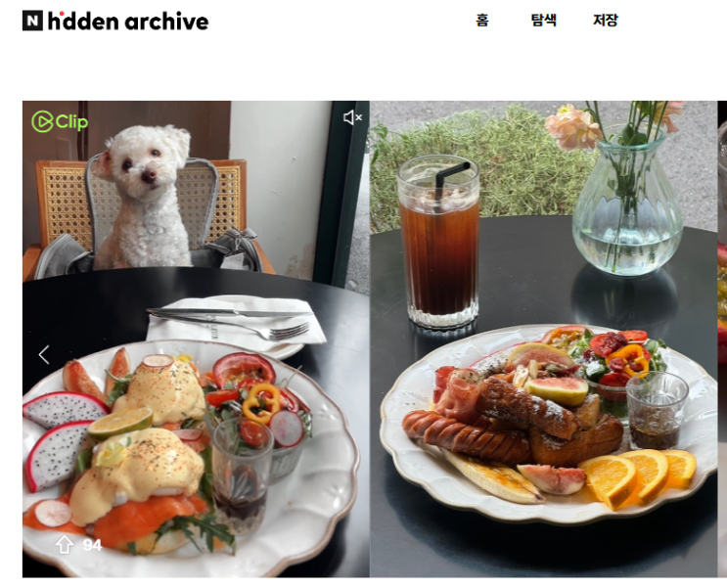Click the share count 94
The width and height of the screenshot is (727, 588).
tap(92, 545)
